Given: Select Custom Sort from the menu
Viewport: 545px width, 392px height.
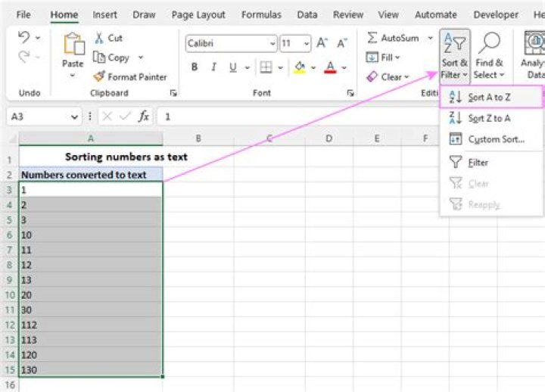Looking at the screenshot, I should pos(496,139).
